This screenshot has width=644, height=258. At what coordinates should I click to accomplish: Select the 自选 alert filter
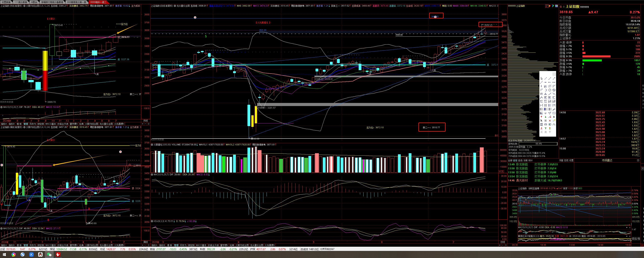point(520,160)
